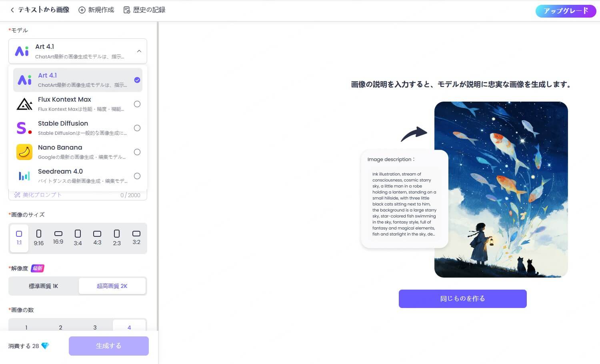
Task: Select the Nano Banana radio button
Action: point(137,152)
